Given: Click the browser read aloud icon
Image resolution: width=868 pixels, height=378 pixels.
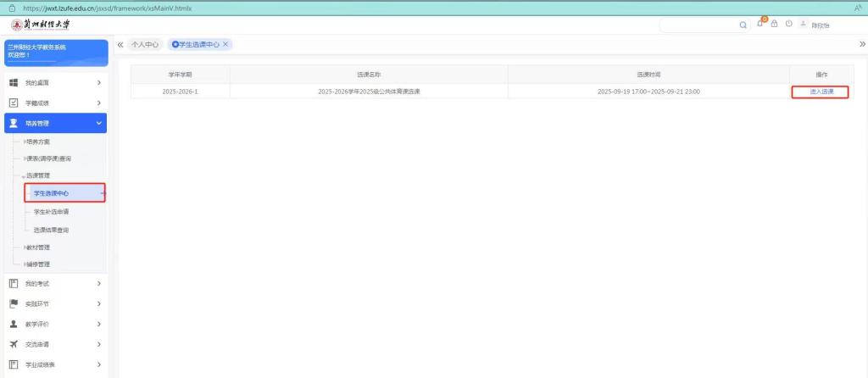Looking at the screenshot, I should (x=858, y=8).
